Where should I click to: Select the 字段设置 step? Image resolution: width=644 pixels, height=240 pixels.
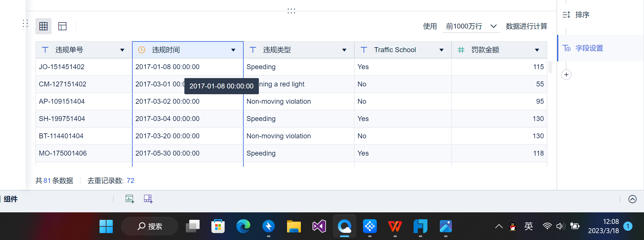point(600,48)
